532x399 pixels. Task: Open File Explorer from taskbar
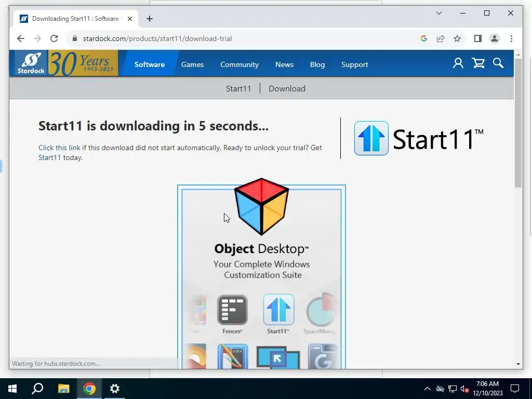click(63, 389)
